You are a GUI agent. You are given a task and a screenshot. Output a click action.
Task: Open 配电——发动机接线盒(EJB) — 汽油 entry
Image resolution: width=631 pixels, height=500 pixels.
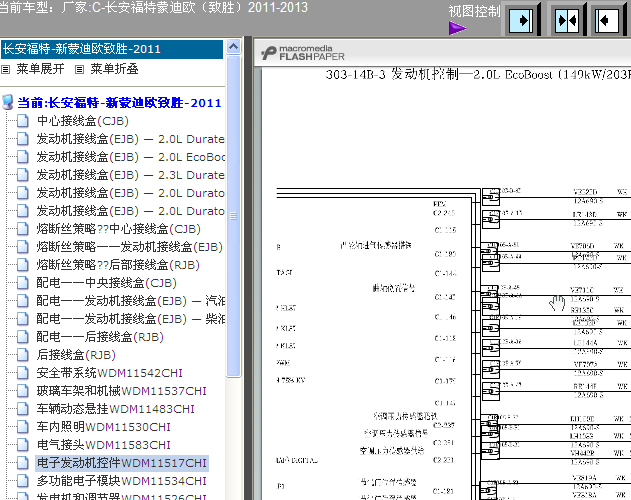click(130, 301)
